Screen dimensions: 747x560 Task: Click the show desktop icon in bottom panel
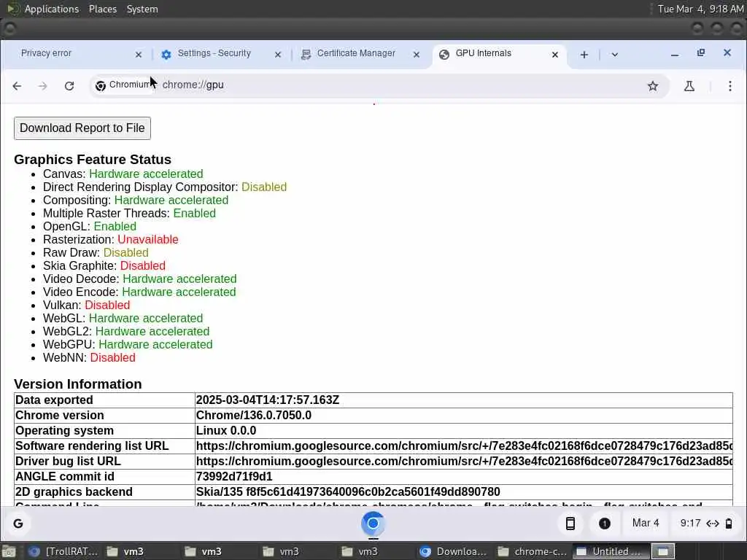[x=9, y=551]
